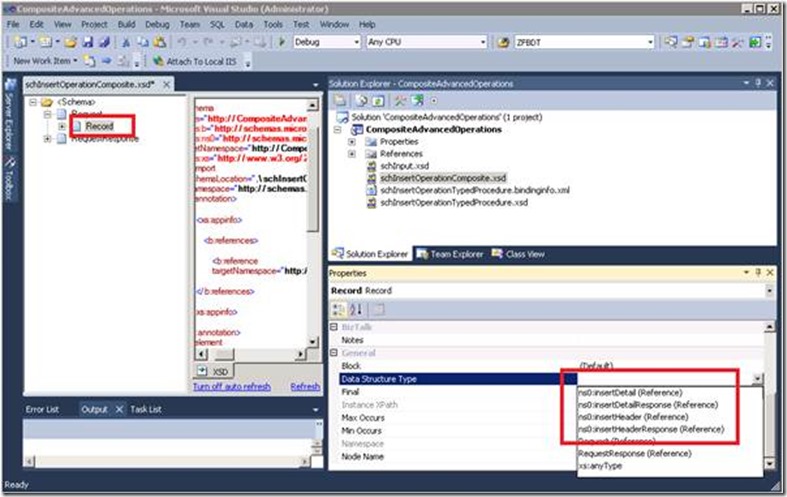
Task: Switch to the Class View tab
Action: click(x=518, y=254)
